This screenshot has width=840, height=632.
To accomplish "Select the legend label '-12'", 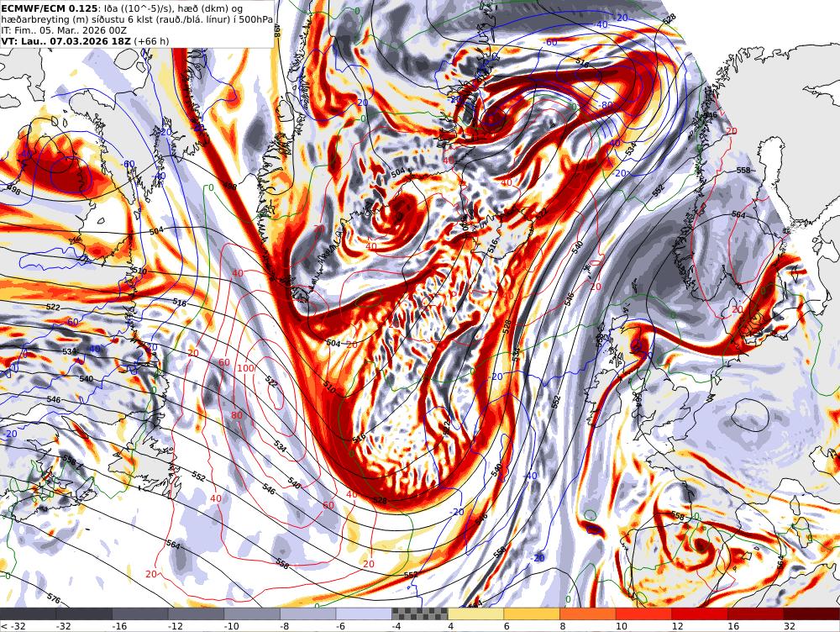I will click(x=176, y=626).
